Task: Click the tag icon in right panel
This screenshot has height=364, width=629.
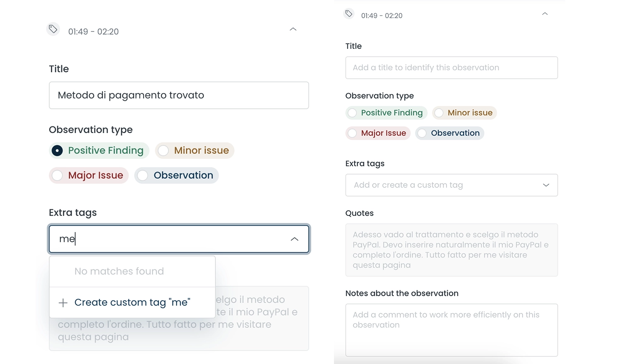Action: tap(349, 14)
